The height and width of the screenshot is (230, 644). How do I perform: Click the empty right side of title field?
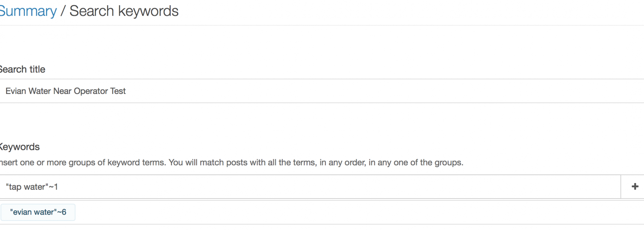[483, 91]
